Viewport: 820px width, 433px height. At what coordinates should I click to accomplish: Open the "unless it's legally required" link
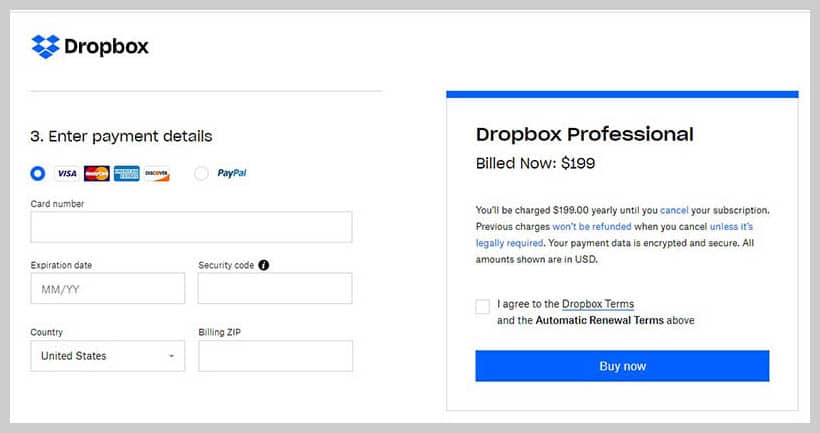point(614,235)
